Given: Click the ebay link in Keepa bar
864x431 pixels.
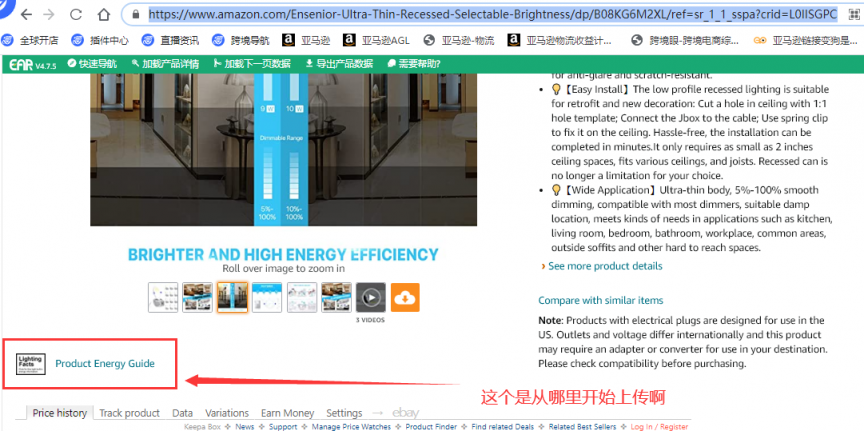Looking at the screenshot, I should [x=406, y=413].
